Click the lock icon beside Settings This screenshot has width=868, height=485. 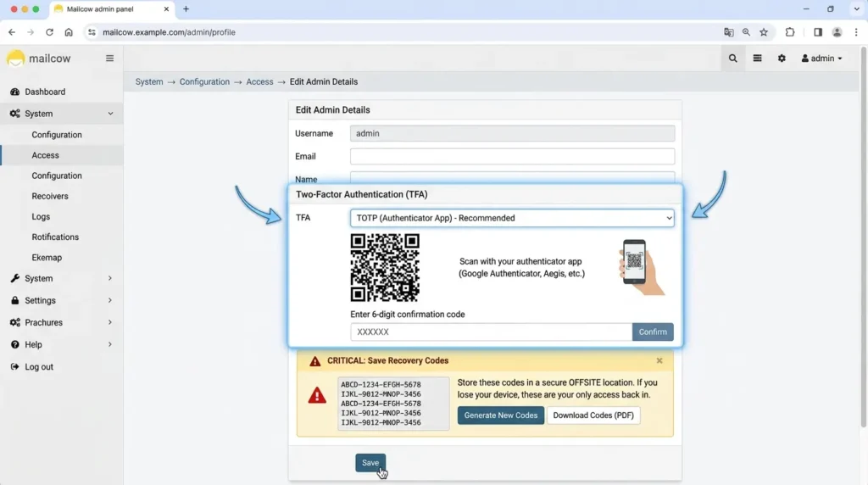pyautogui.click(x=15, y=300)
